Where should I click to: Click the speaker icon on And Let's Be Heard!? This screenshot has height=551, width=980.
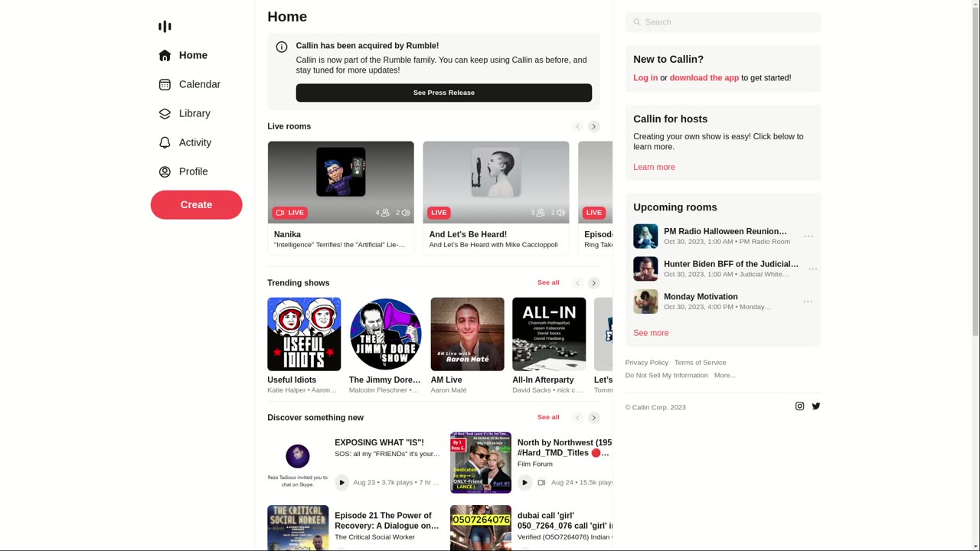tap(560, 213)
